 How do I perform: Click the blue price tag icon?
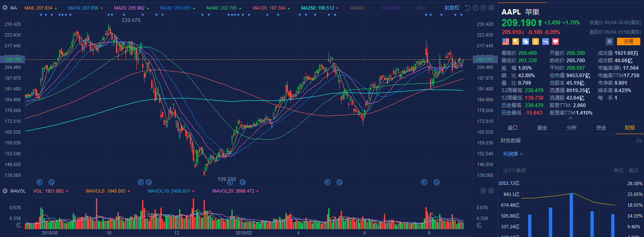click(x=526, y=41)
